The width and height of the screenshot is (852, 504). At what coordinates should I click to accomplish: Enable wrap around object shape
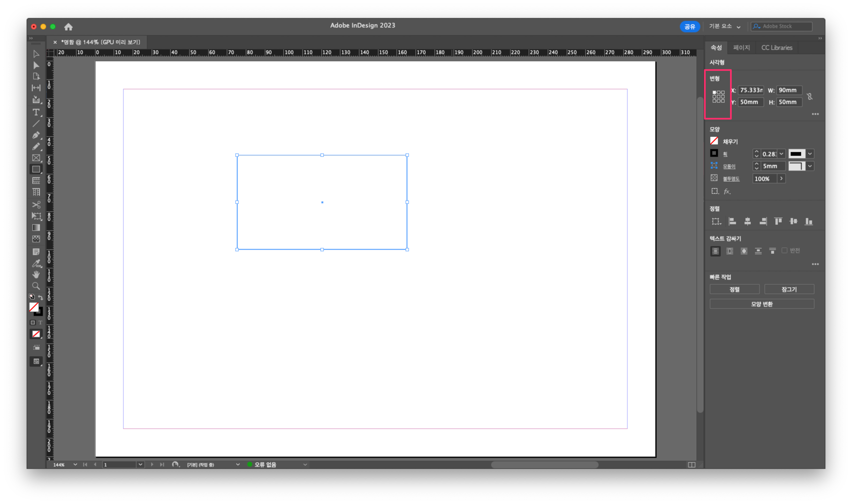[x=744, y=251]
